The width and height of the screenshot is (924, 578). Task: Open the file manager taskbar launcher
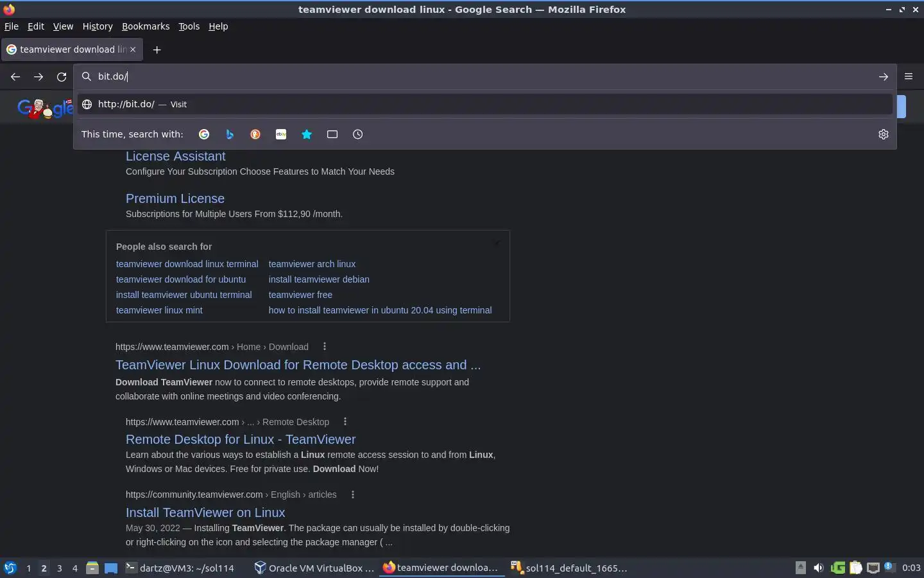click(x=92, y=568)
